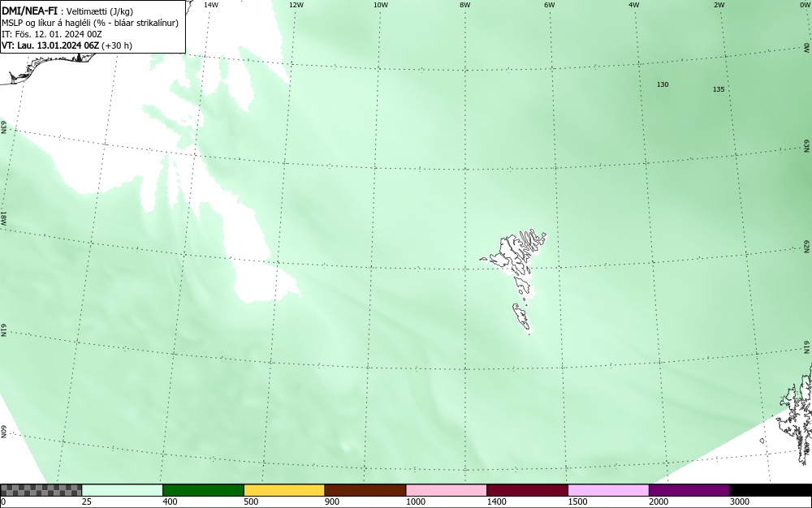Click the dark green 400–500 legend swatch
812x508 pixels.
click(x=203, y=490)
